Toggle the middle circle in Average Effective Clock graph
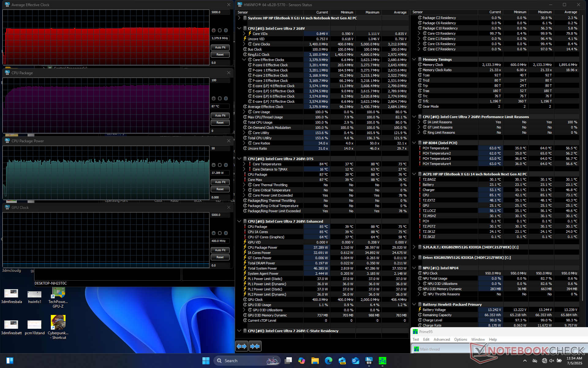The image size is (588, 368). pyautogui.click(x=220, y=30)
